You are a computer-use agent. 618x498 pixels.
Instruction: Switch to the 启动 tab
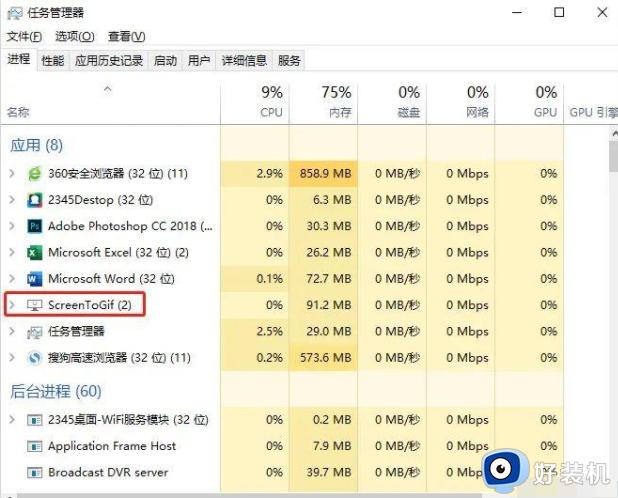pos(165,61)
